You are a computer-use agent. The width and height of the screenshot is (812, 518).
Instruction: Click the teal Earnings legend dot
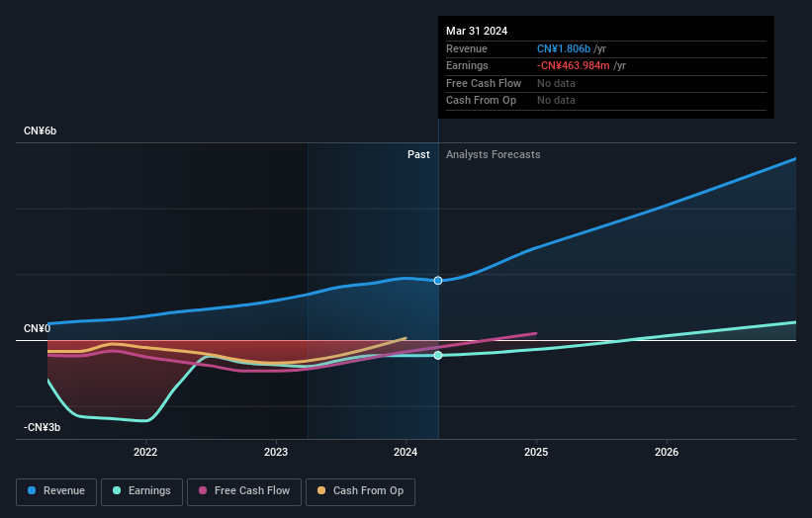117,490
